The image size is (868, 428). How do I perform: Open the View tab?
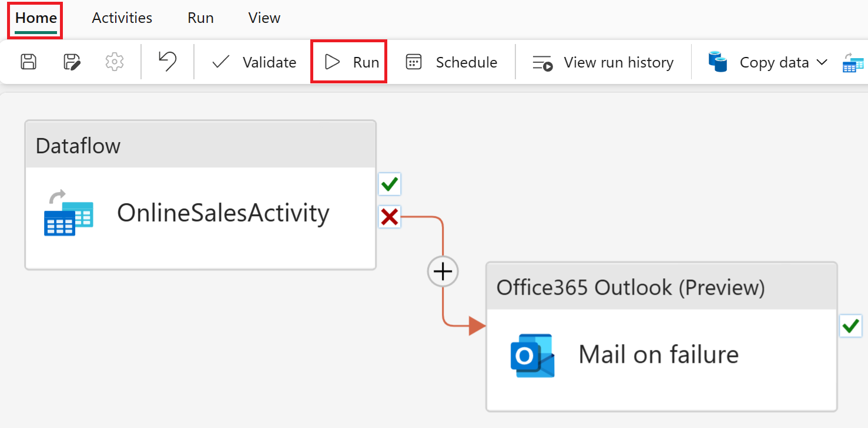264,18
